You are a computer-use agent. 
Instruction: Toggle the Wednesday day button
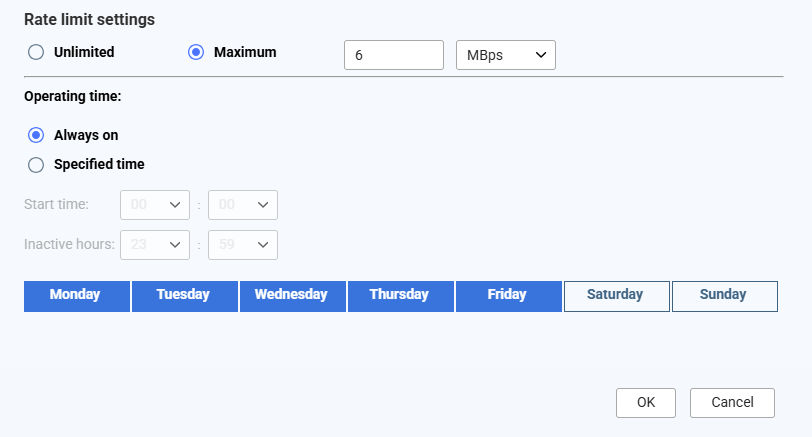(x=292, y=295)
